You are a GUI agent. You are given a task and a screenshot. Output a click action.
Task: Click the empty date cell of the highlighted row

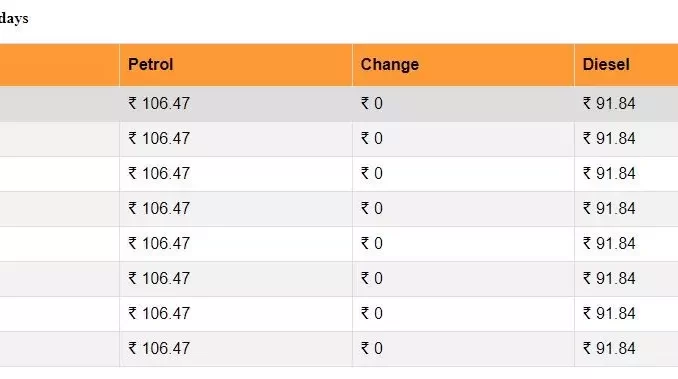point(59,104)
